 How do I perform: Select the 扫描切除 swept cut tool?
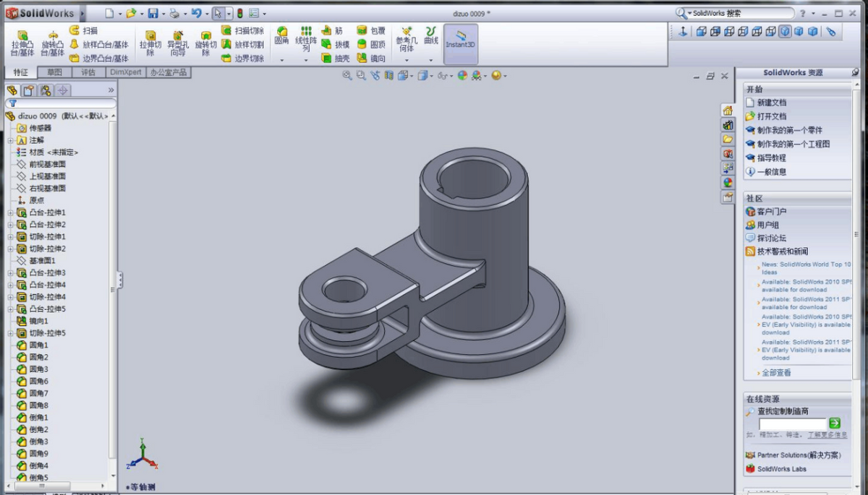point(243,31)
